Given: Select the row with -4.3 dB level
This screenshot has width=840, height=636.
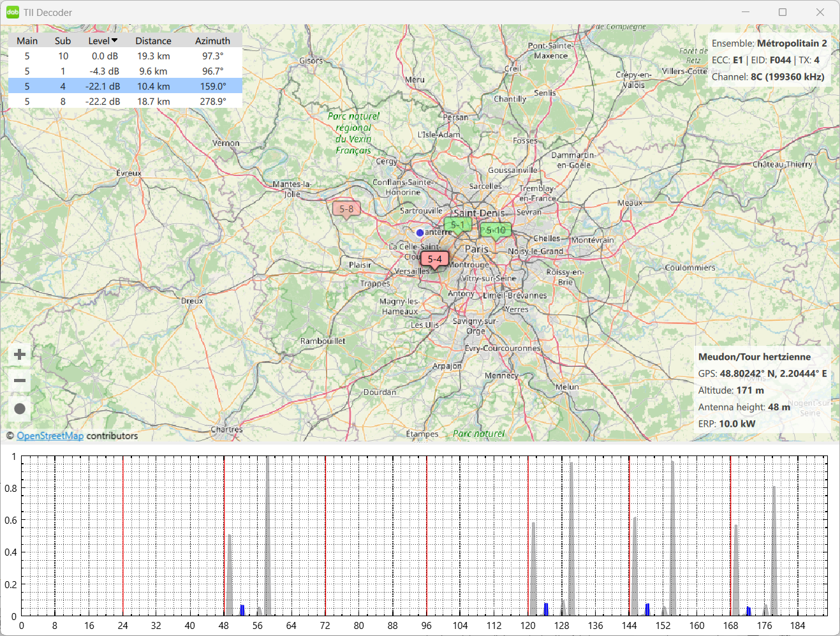Looking at the screenshot, I should click(x=125, y=71).
